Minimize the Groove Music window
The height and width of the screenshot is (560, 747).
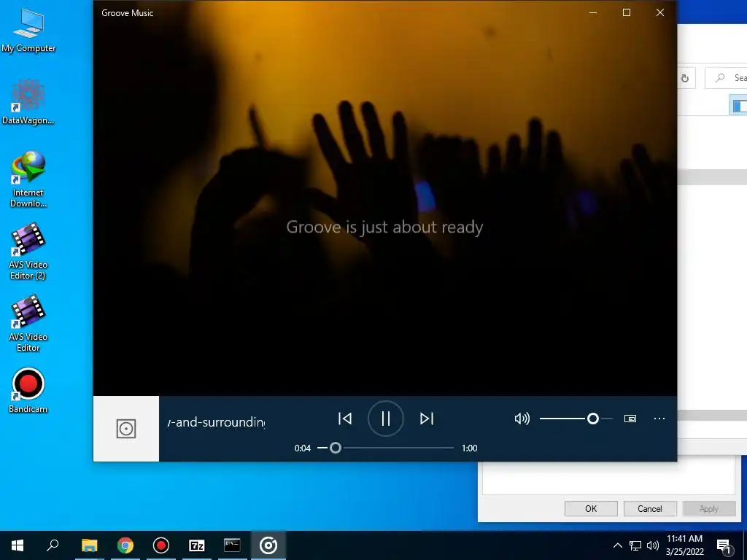593,12
